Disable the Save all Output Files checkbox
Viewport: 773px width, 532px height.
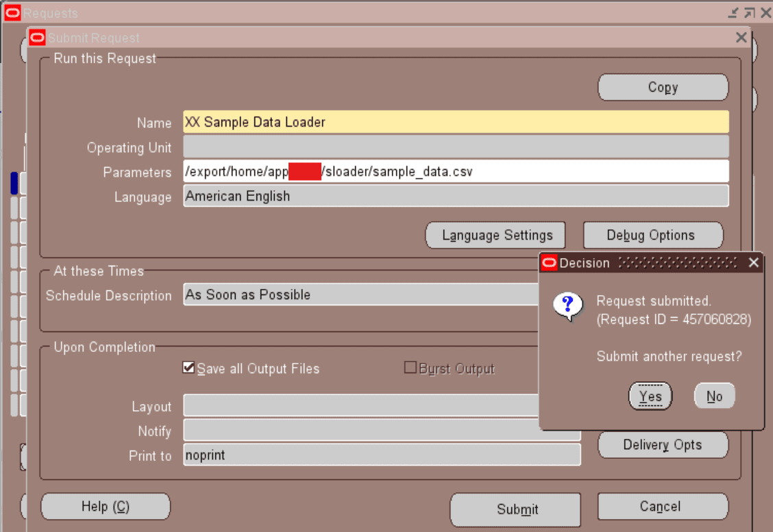tap(188, 368)
